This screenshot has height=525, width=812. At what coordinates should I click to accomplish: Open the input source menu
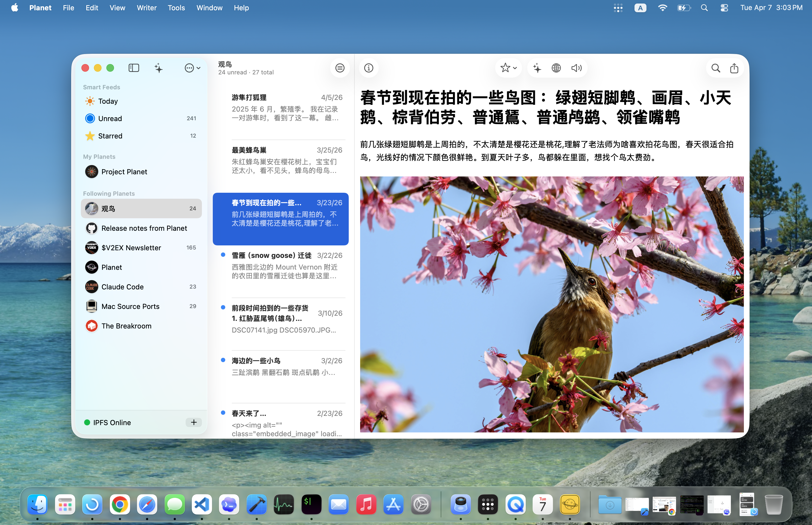pos(640,8)
